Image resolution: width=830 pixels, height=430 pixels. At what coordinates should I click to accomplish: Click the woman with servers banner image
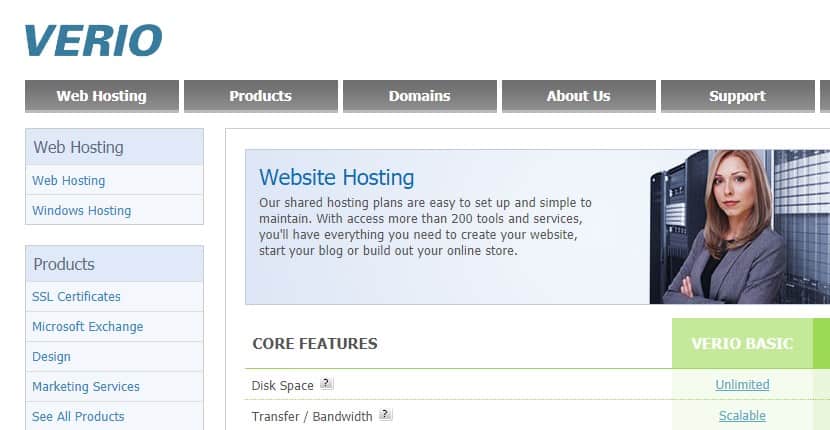click(739, 227)
